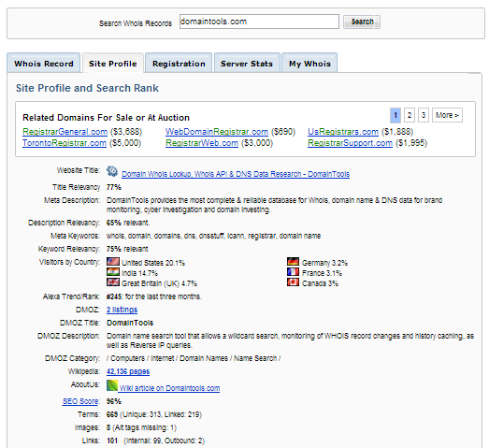Click the More > pagination button
489x448 pixels.
pyautogui.click(x=447, y=115)
